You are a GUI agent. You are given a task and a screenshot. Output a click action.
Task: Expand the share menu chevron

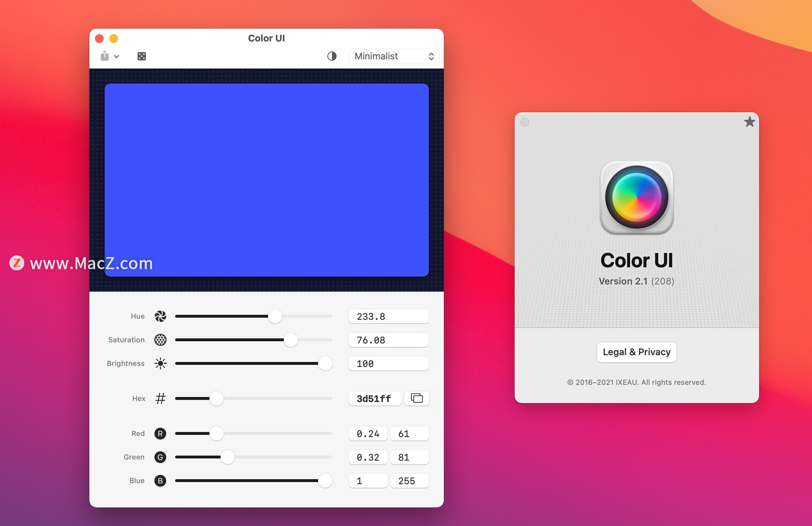(x=117, y=57)
